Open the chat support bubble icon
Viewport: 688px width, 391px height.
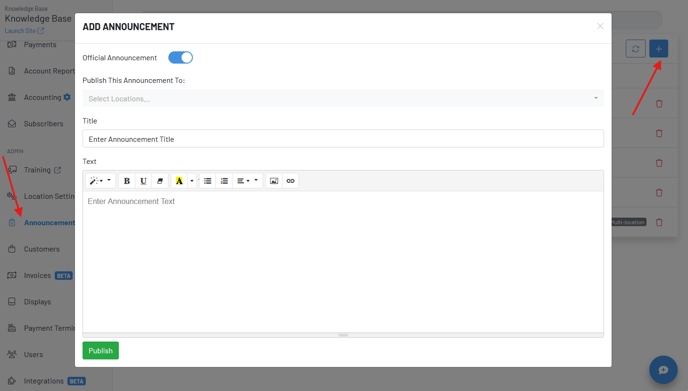tap(663, 369)
